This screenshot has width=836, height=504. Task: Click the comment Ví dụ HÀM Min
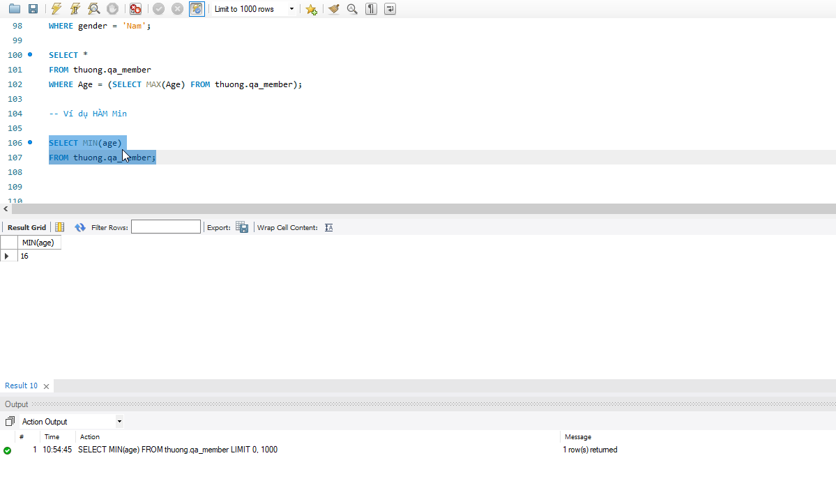(x=88, y=114)
